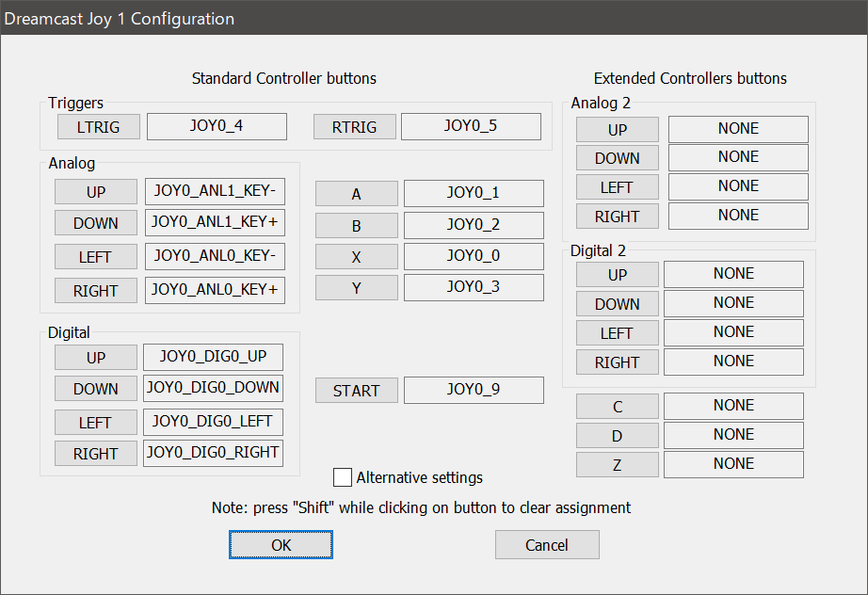Select the JOY0_5 right trigger field

point(471,127)
